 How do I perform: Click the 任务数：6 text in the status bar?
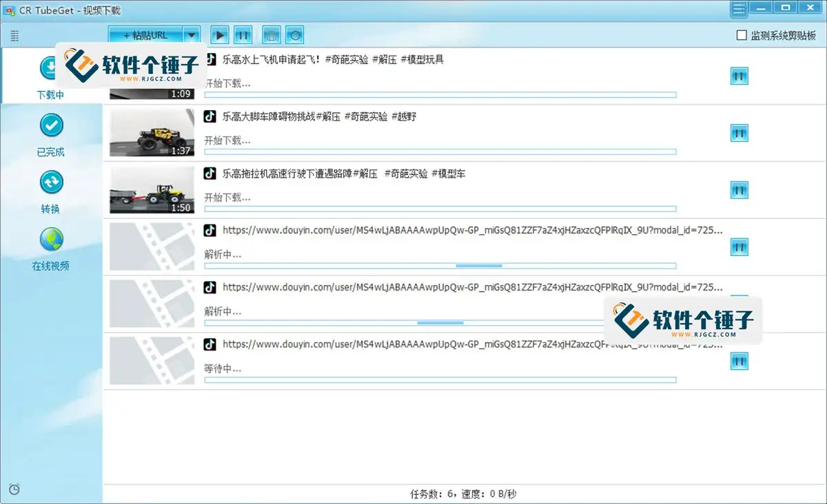pos(431,494)
